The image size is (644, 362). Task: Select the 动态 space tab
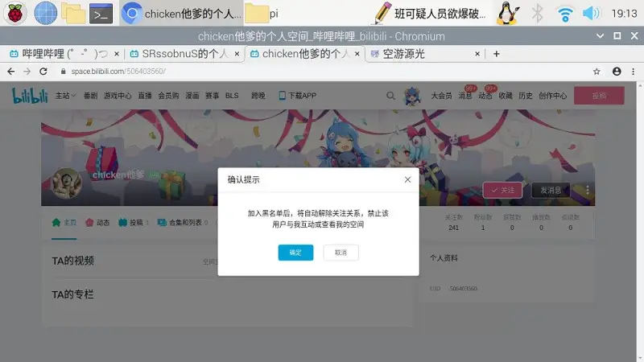click(97, 223)
